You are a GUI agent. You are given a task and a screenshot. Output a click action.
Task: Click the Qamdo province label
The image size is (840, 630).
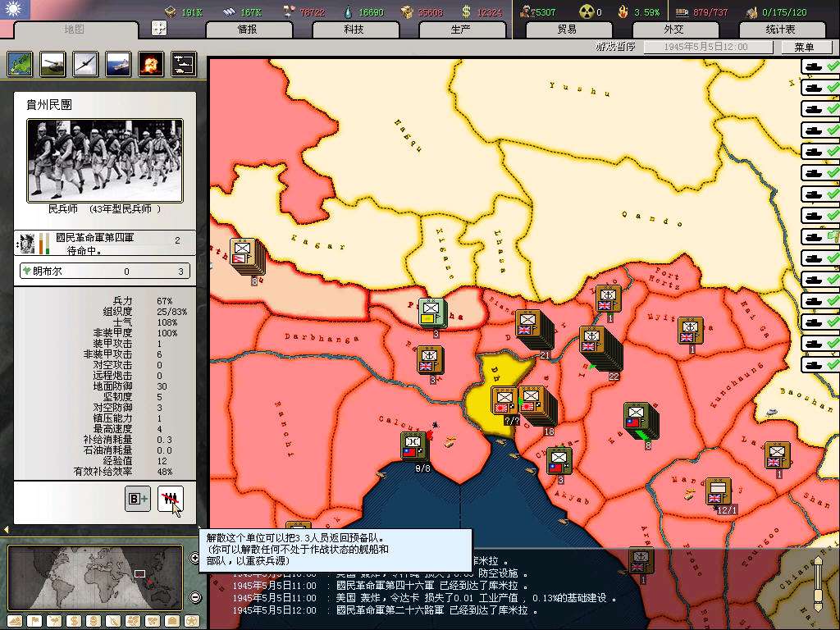[652, 218]
